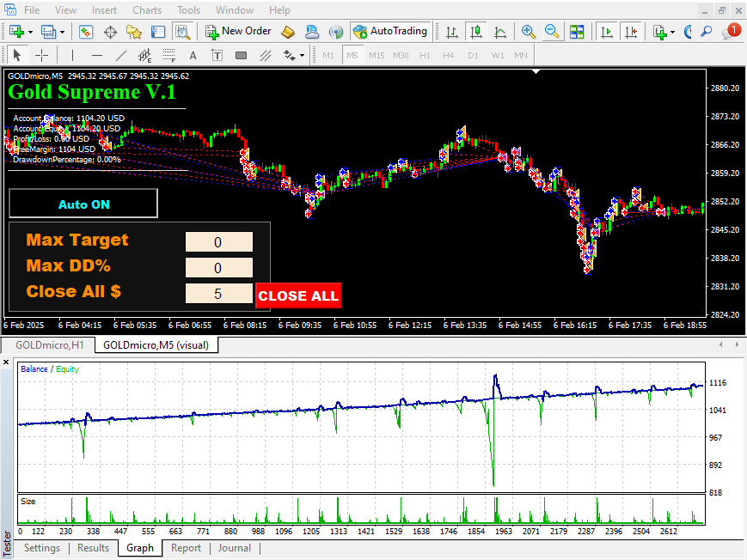The height and width of the screenshot is (560, 747).
Task: Toggle the Auto ON button on chart
Action: click(x=83, y=204)
